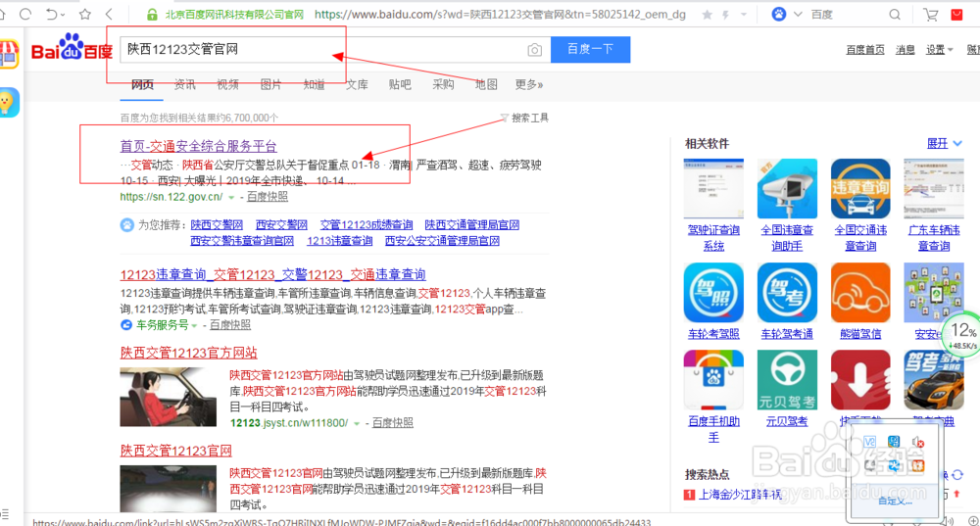Open recommended link 西安交警网

[x=281, y=225]
